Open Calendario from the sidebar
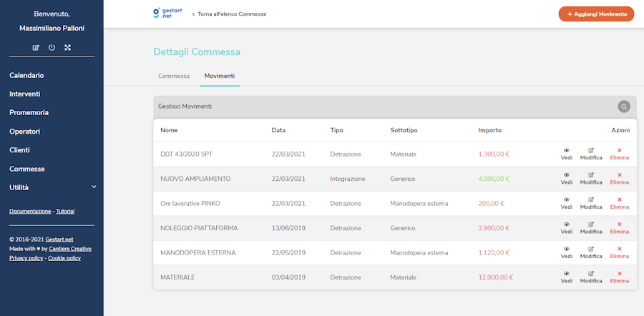This screenshot has height=316, width=644. point(26,75)
